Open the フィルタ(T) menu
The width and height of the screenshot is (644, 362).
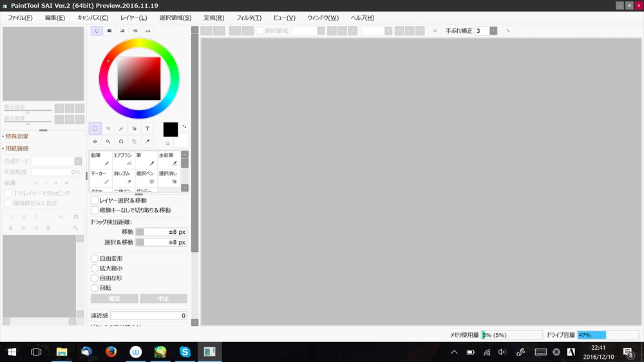click(x=249, y=17)
